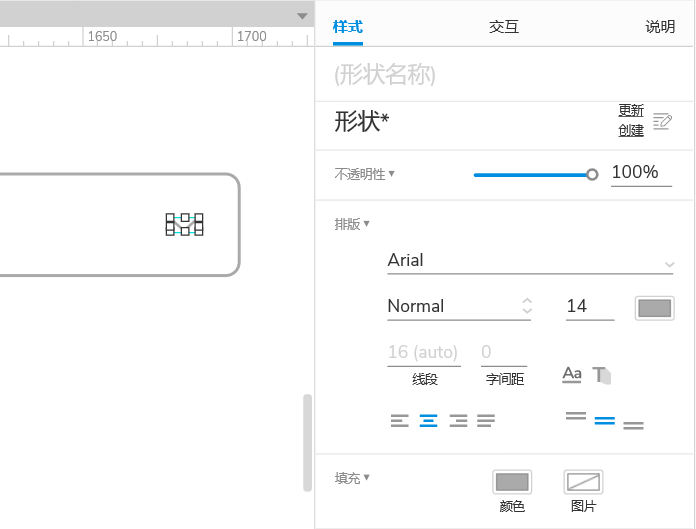Image resolution: width=696 pixels, height=529 pixels.
Task: Align text to bottom vertically
Action: [x=633, y=426]
